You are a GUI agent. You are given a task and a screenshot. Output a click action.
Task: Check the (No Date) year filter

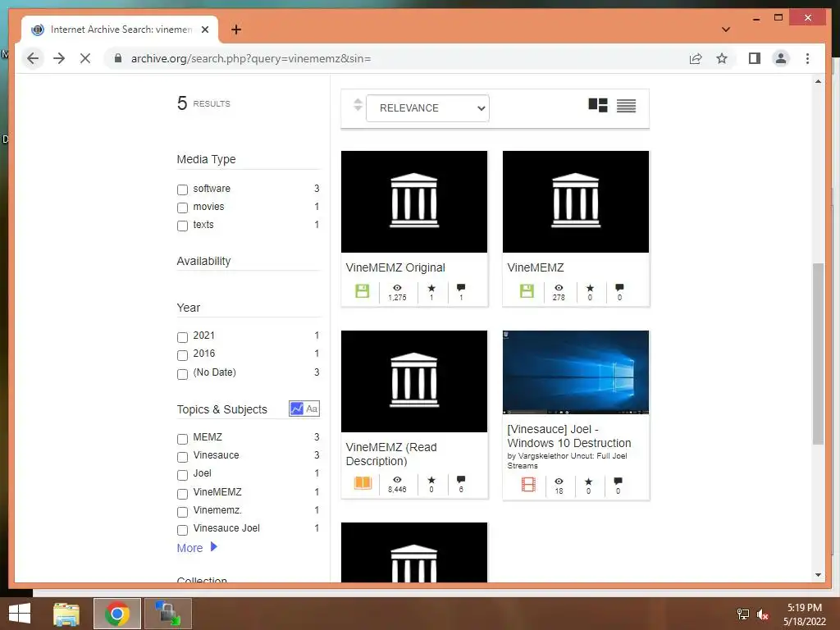[x=182, y=374]
